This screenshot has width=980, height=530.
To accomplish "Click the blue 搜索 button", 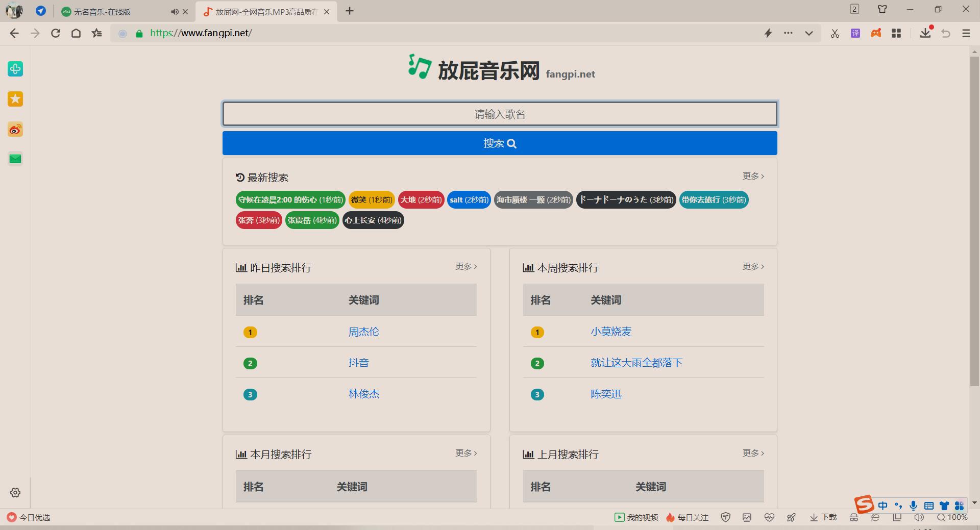I will pos(500,143).
